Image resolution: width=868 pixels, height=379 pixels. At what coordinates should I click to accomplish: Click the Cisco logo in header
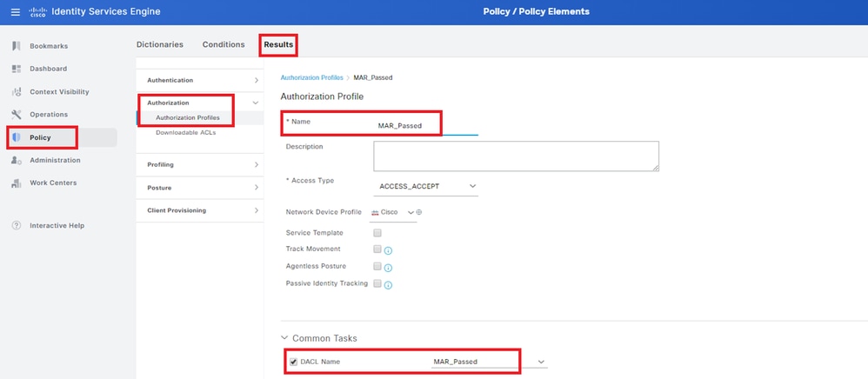(x=37, y=12)
